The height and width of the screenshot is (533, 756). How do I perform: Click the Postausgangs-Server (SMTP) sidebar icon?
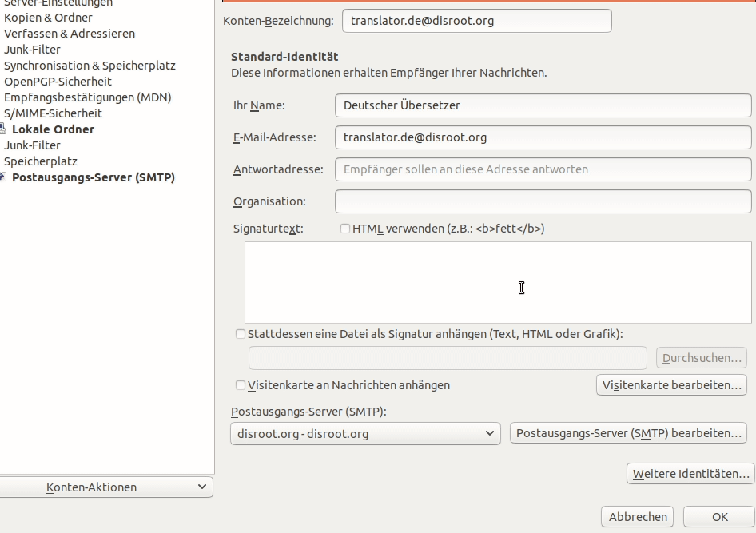pyautogui.click(x=3, y=177)
